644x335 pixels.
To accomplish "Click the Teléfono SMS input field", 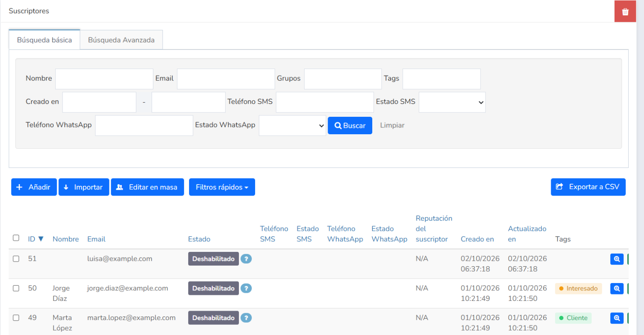I will click(325, 102).
